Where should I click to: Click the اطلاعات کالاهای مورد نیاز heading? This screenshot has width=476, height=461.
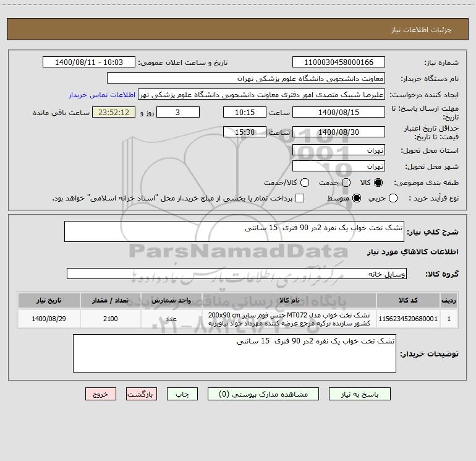click(412, 252)
